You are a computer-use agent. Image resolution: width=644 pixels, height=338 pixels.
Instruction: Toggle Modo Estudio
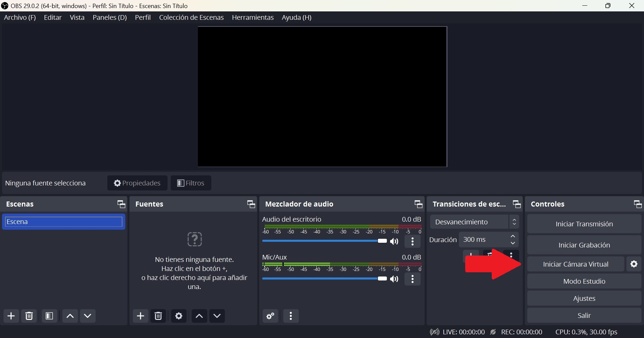(584, 281)
